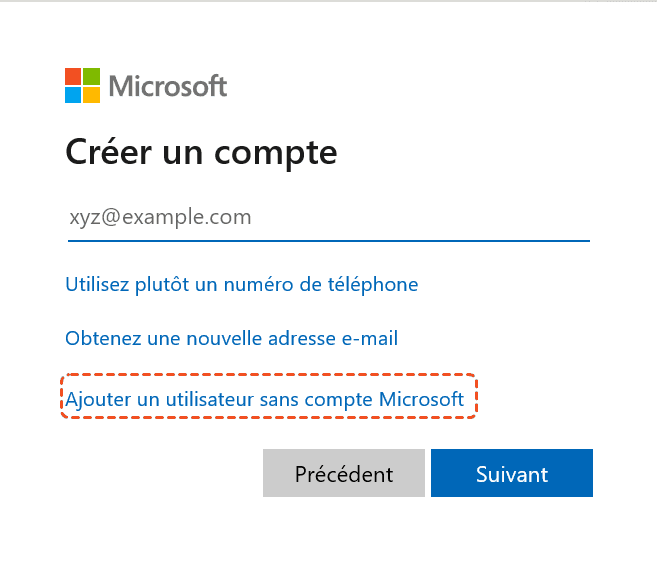Screen dimensions: 657x562
Task: Select the "Créer un compte" heading
Action: click(201, 153)
